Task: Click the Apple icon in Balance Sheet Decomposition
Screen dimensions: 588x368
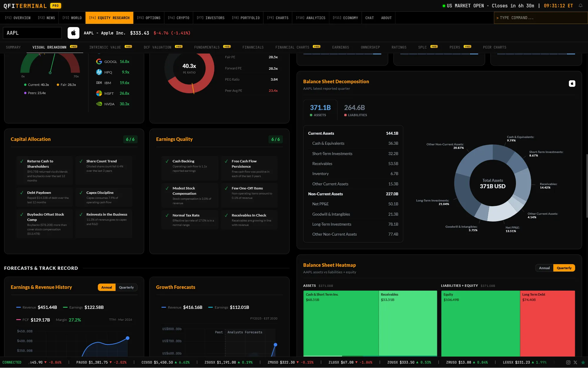Action: point(572,84)
